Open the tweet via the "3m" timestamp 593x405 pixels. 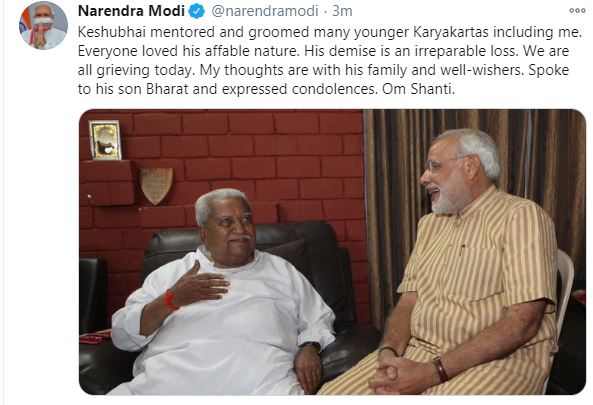click(x=342, y=11)
